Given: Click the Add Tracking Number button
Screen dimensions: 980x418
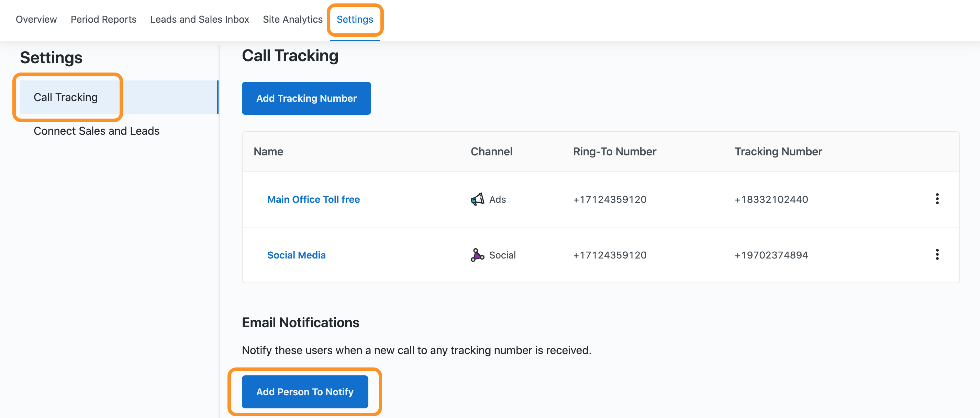Looking at the screenshot, I should pos(306,98).
